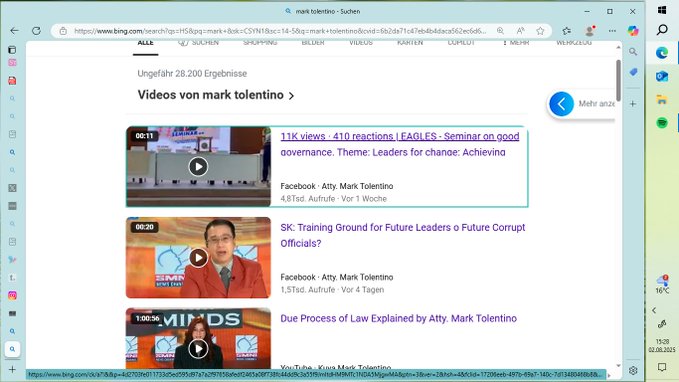Switch to the Tumblr 't' vertical tab

coord(12,278)
